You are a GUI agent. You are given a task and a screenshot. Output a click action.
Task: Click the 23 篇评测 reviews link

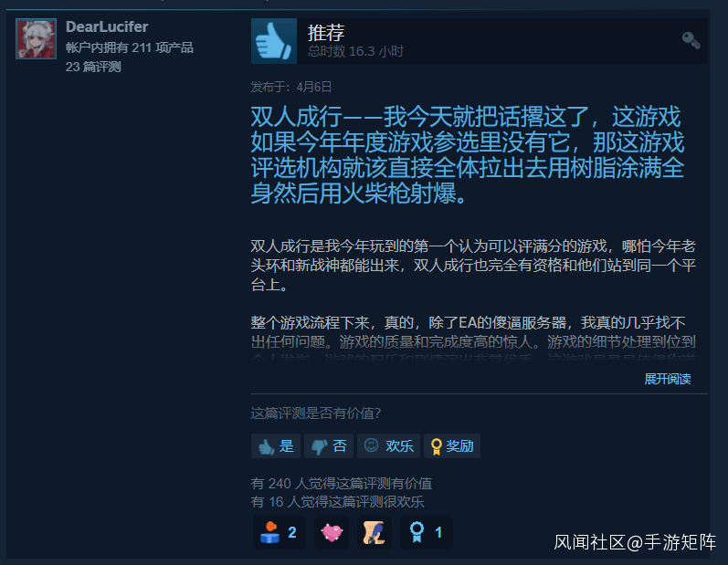coord(93,67)
